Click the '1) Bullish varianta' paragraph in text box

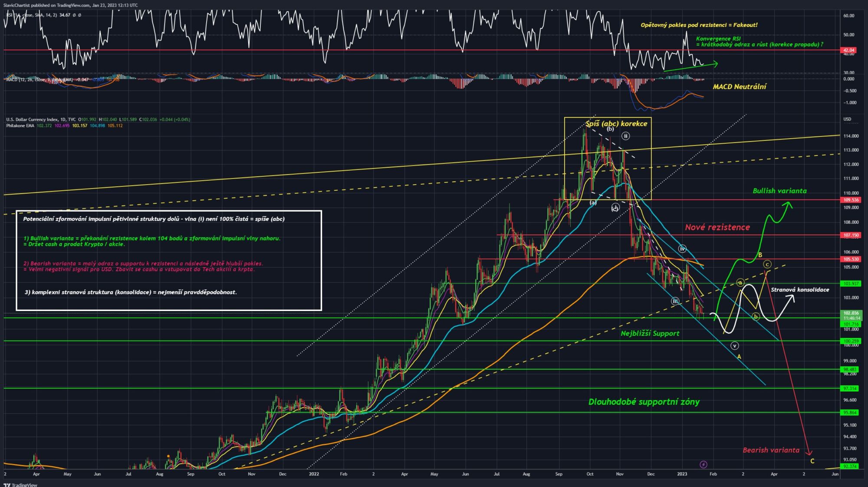click(x=152, y=241)
